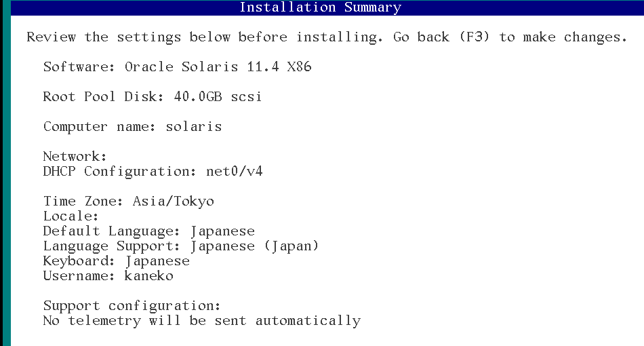The height and width of the screenshot is (346, 644).
Task: Select the Root Pool Disk 40.0GB scsi line
Action: [153, 96]
